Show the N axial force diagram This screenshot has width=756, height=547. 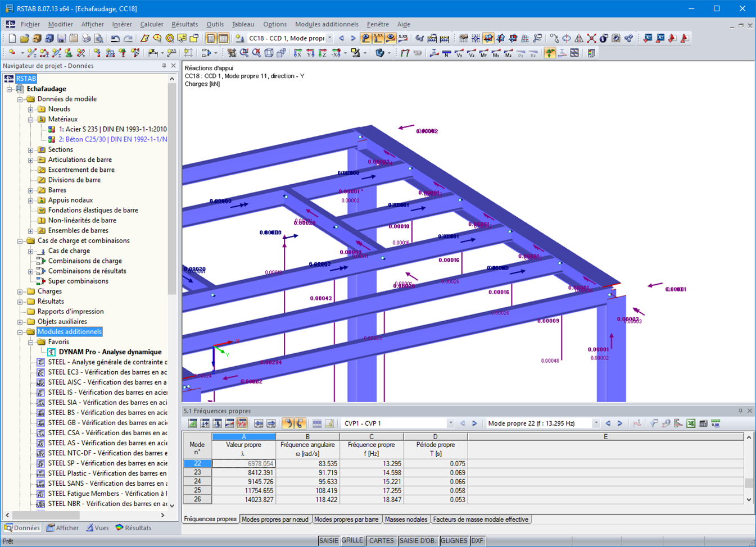pyautogui.click(x=446, y=53)
